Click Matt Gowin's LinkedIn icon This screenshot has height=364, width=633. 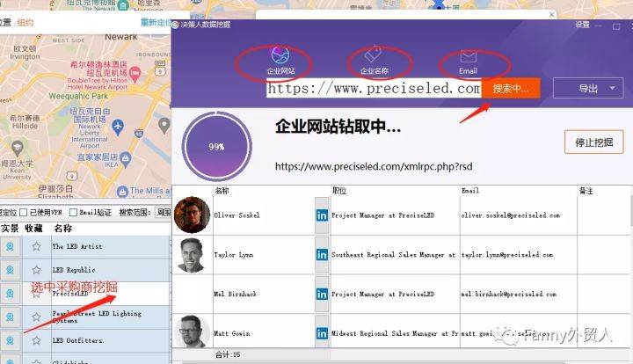pyautogui.click(x=321, y=333)
